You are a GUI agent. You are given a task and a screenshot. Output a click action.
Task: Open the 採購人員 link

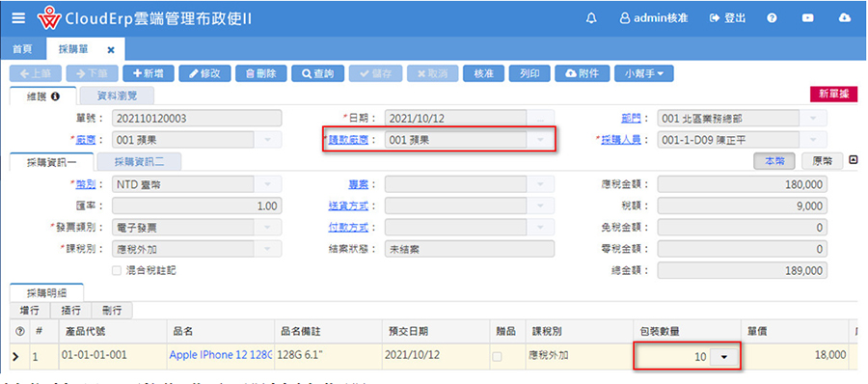621,140
